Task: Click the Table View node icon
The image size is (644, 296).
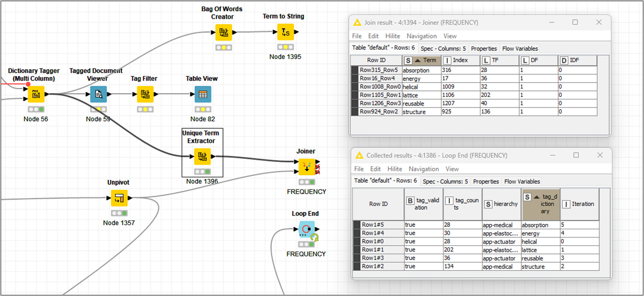Action: [203, 94]
